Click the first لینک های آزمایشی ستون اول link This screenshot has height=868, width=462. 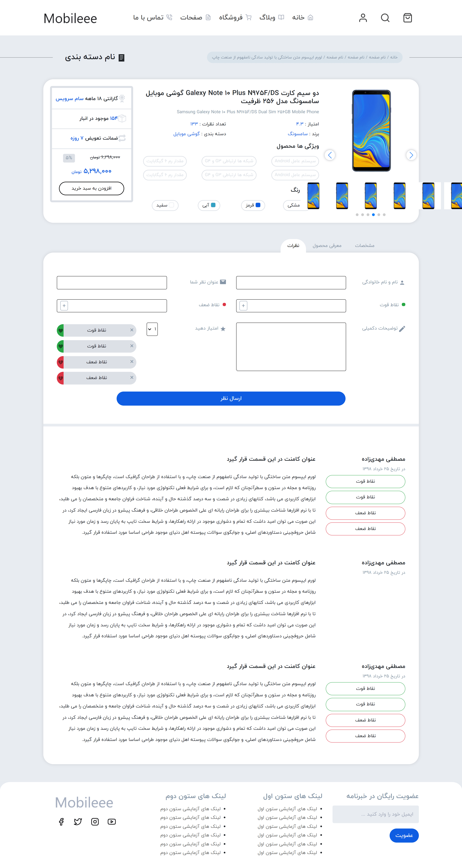[287, 809]
